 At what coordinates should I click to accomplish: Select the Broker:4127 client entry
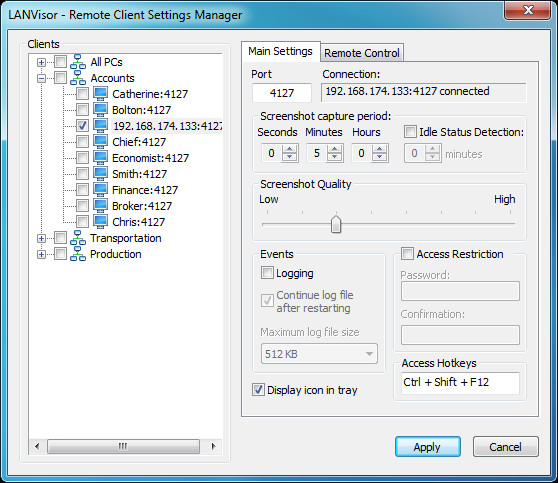(x=142, y=206)
